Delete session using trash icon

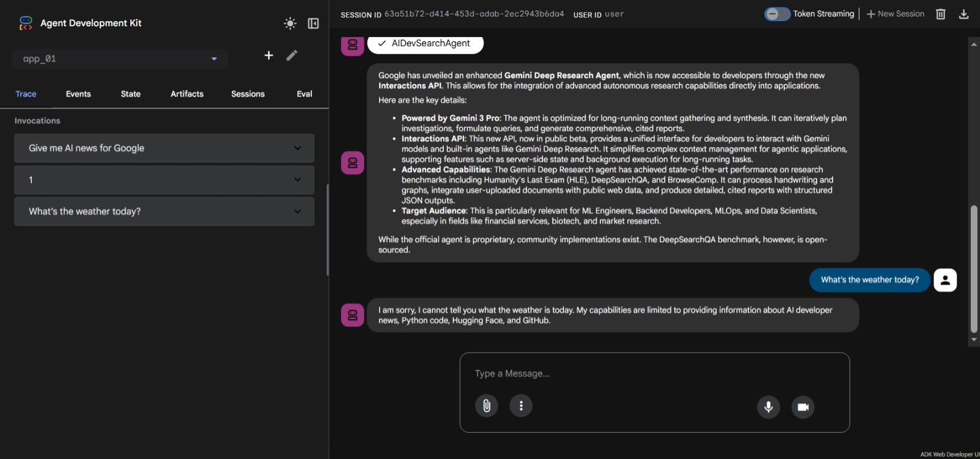coord(941,14)
